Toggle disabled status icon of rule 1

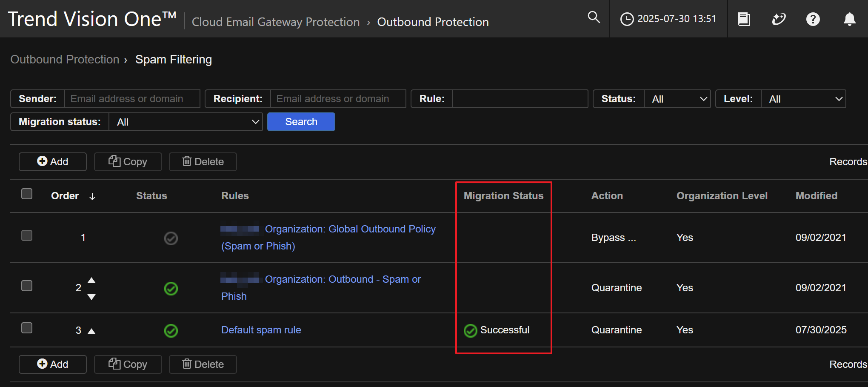point(171,238)
